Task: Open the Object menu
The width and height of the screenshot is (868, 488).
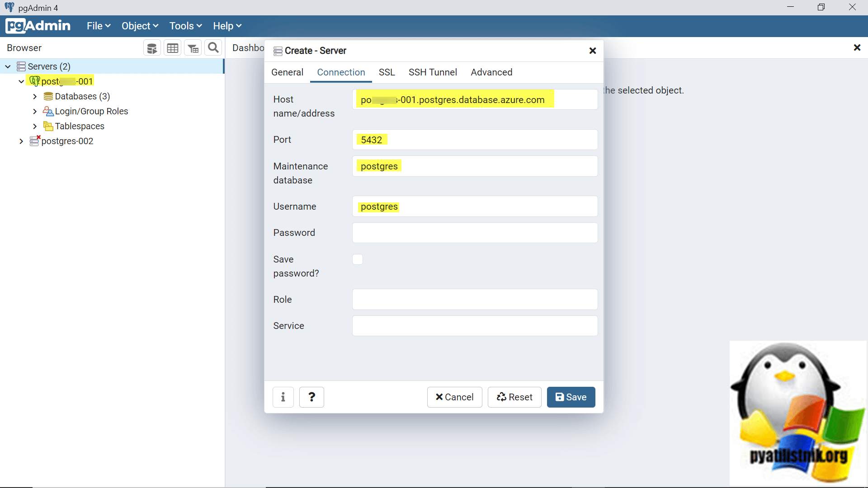Action: click(x=140, y=26)
